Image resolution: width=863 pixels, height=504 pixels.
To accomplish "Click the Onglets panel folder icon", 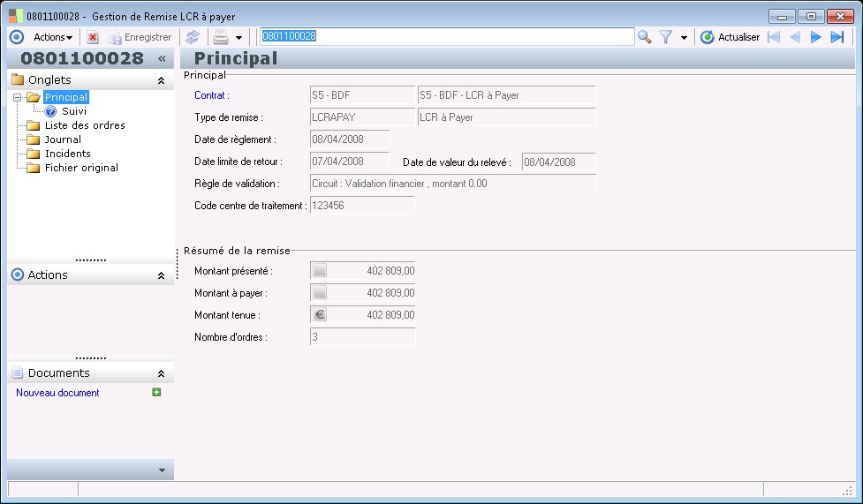I will pos(18,79).
